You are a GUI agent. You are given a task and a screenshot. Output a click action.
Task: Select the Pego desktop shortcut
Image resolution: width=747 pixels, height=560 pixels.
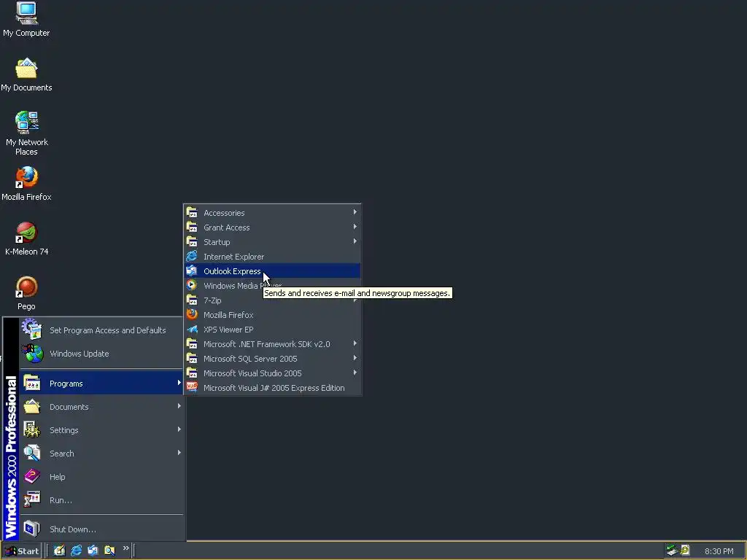(26, 293)
